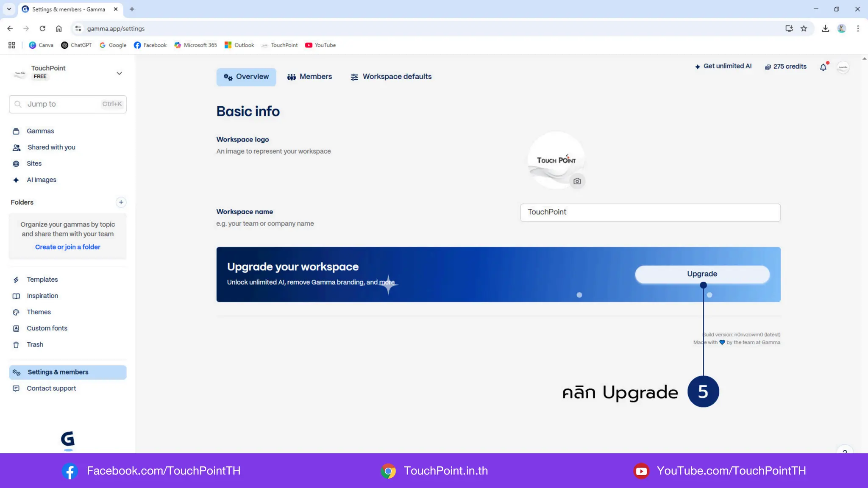
Task: Open the notifications bell
Action: pyautogui.click(x=823, y=67)
